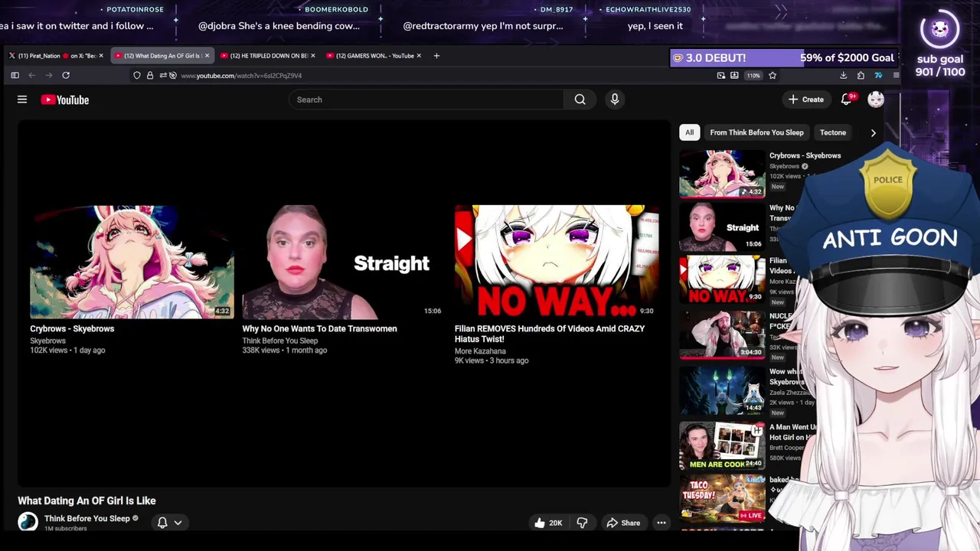
Task: Open Think Before You Sleep channel avatar
Action: (28, 522)
